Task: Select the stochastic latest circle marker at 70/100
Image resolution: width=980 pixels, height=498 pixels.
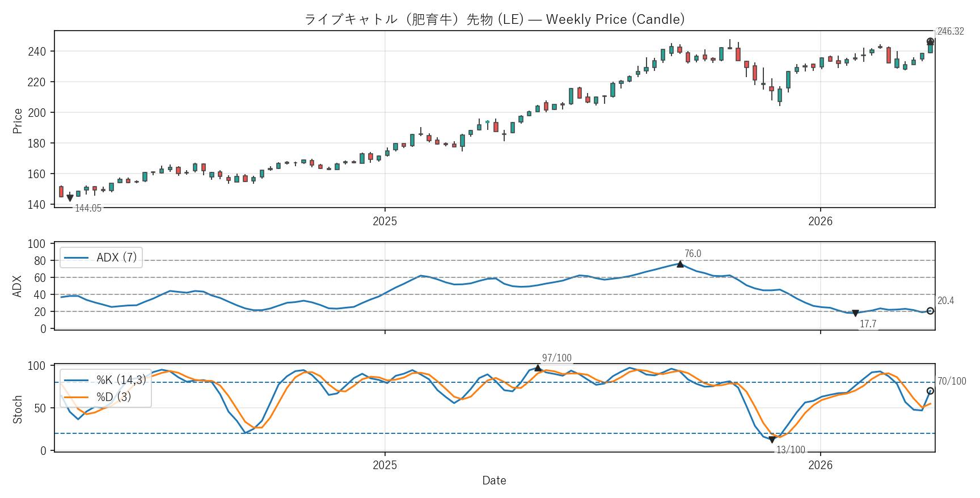Action: point(930,391)
